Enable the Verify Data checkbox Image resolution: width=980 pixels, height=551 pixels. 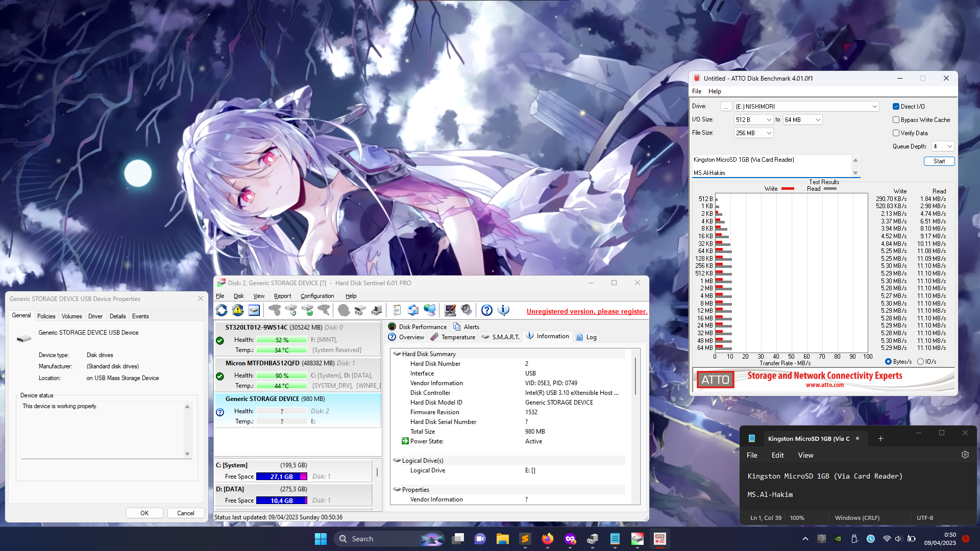pyautogui.click(x=896, y=133)
